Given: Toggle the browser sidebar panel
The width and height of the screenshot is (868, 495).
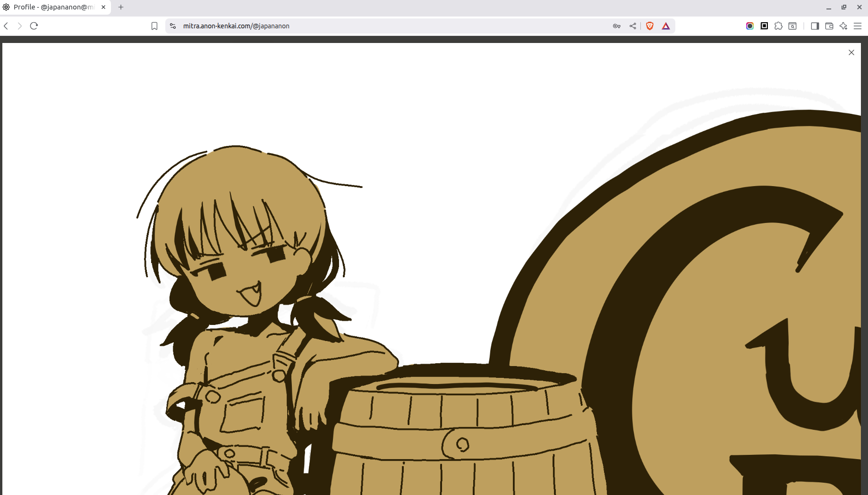Looking at the screenshot, I should [x=815, y=26].
